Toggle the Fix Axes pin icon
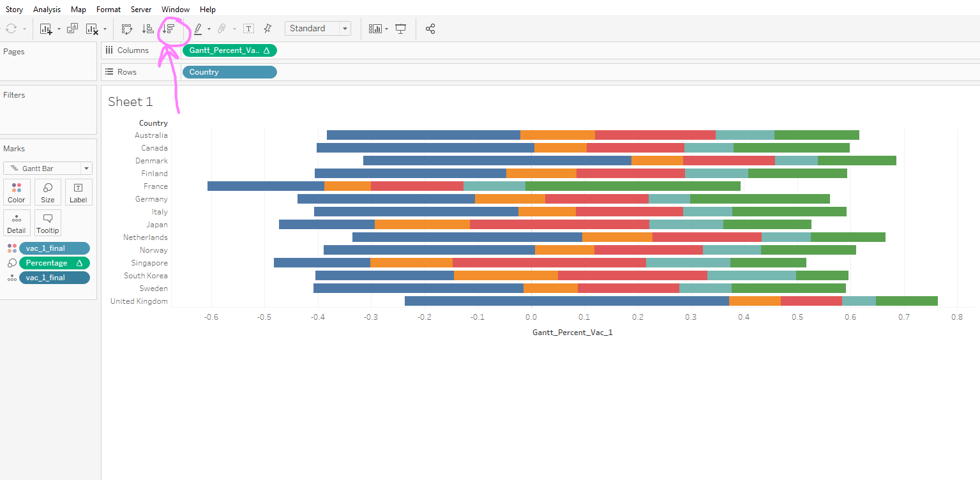Screen dimensions: 980x480 268,29
